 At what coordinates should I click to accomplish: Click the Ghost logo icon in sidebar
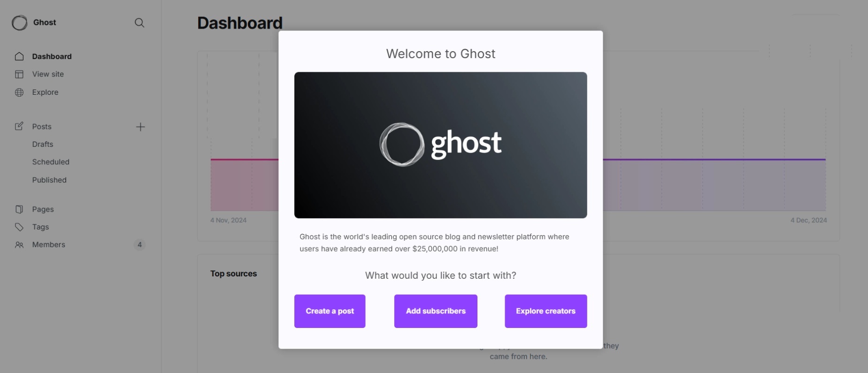tap(20, 23)
